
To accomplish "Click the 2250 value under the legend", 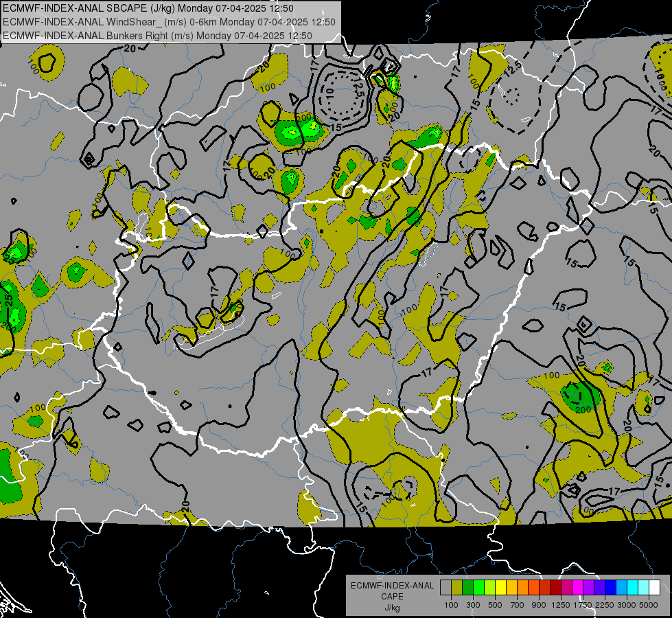I will pyautogui.click(x=604, y=605).
